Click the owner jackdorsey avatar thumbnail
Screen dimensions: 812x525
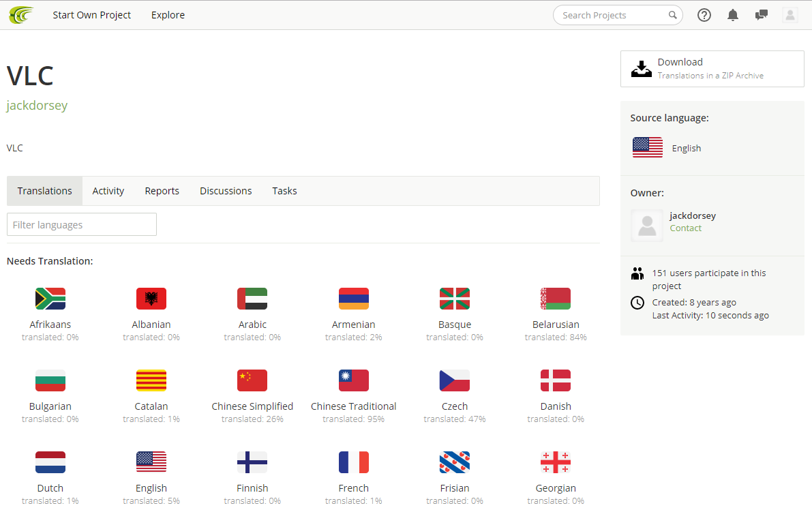click(x=647, y=226)
